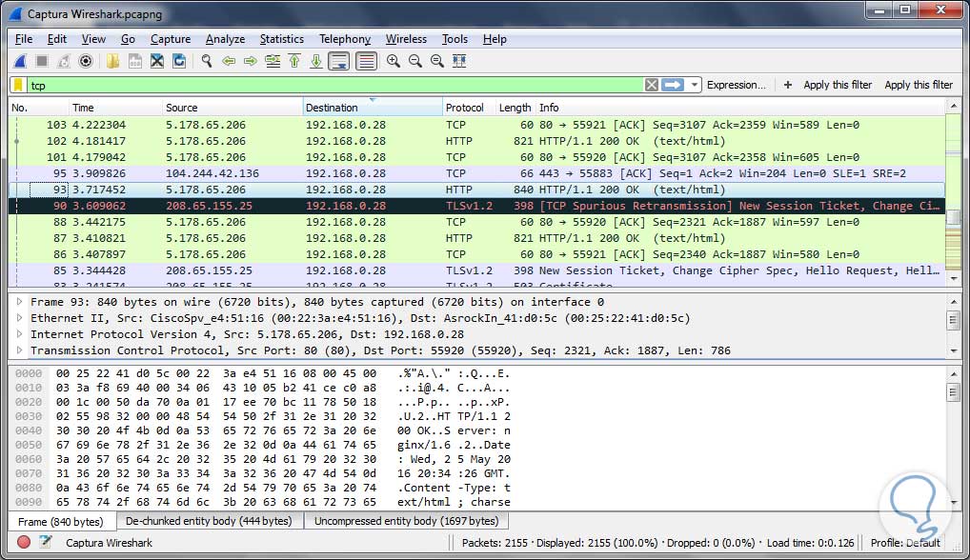Viewport: 970px width, 560px height.
Task: Toggle auto-scroll during live capture
Action: coord(339,61)
